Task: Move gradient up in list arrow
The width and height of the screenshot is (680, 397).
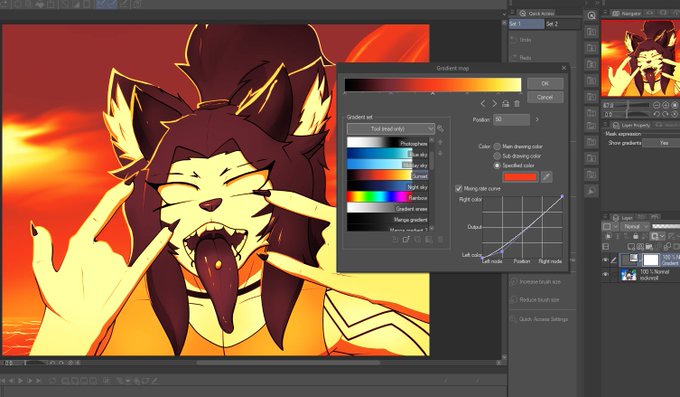Action: [440, 142]
